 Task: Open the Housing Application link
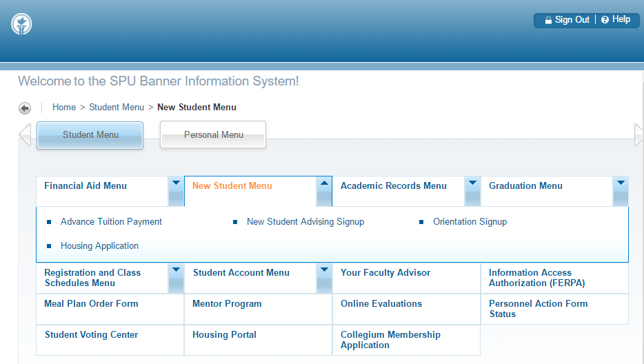[x=99, y=246]
